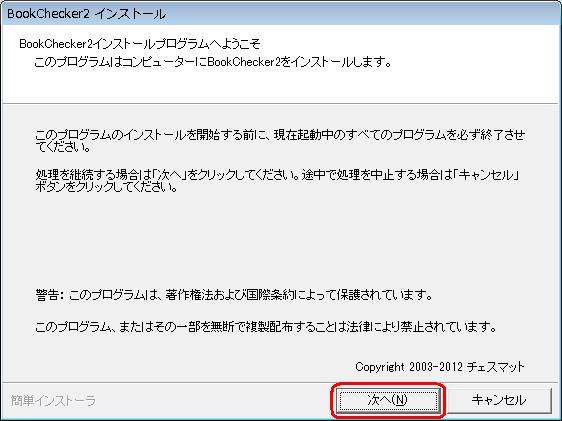Click the Copyright 2003-2012 text

pyautogui.click(x=409, y=367)
